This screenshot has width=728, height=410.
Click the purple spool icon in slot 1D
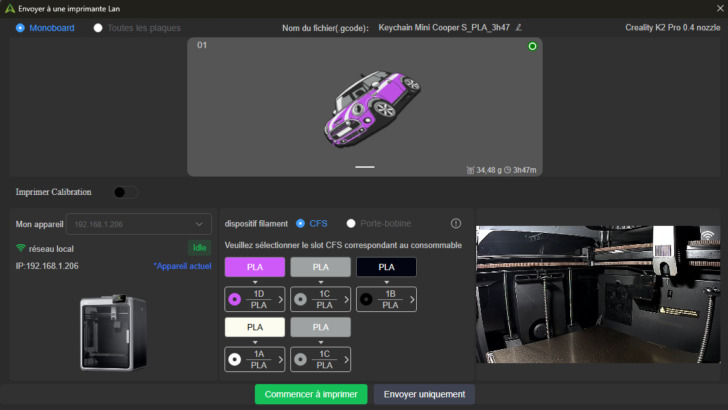point(235,299)
